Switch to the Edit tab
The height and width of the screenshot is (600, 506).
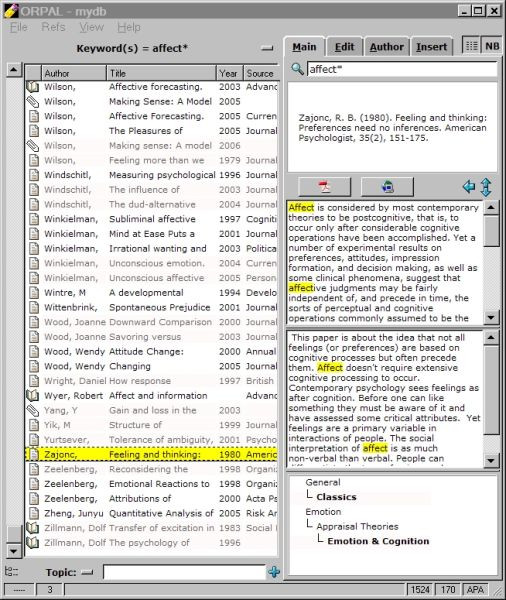pos(344,47)
